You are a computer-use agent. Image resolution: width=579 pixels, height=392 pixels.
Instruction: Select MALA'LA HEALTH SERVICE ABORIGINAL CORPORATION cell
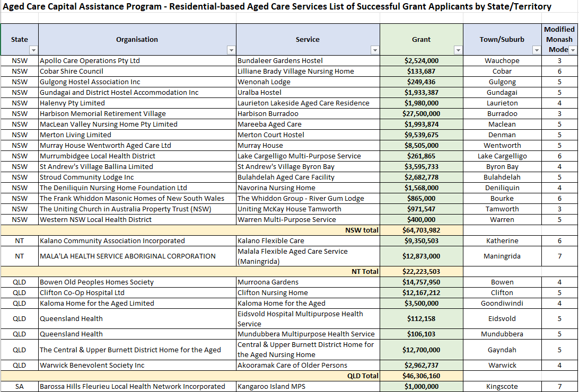click(137, 256)
